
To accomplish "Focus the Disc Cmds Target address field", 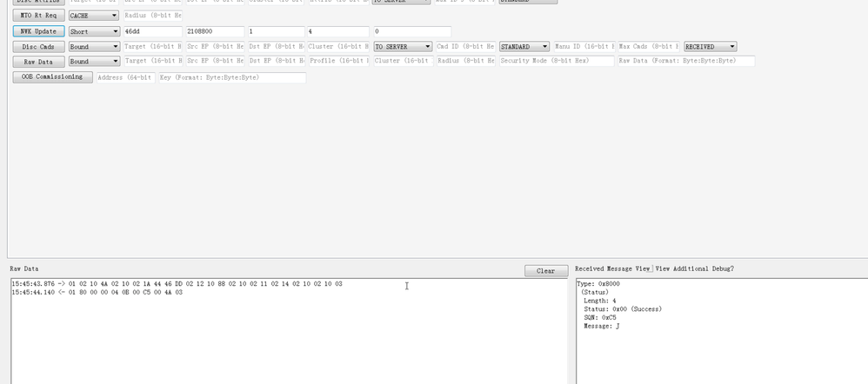I will [153, 46].
